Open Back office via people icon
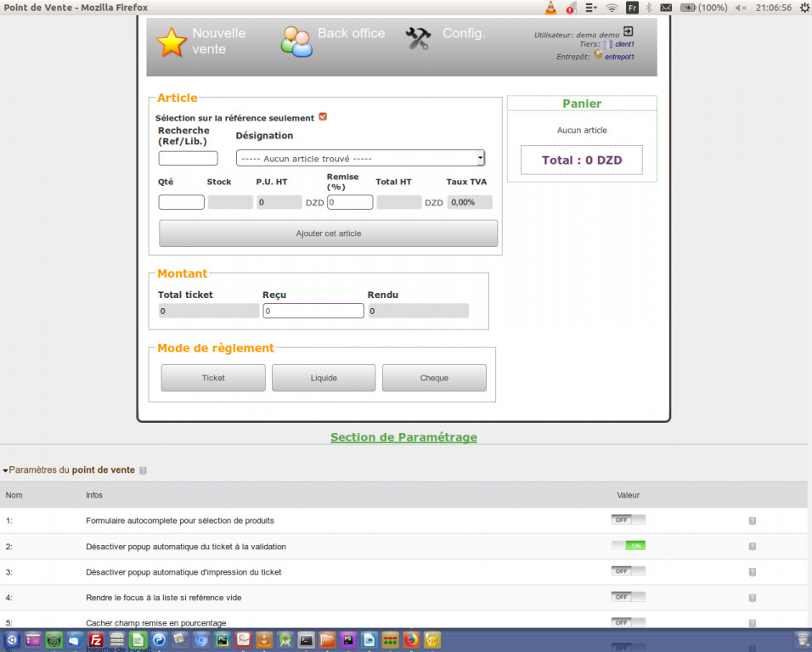812x652 pixels. [296, 42]
